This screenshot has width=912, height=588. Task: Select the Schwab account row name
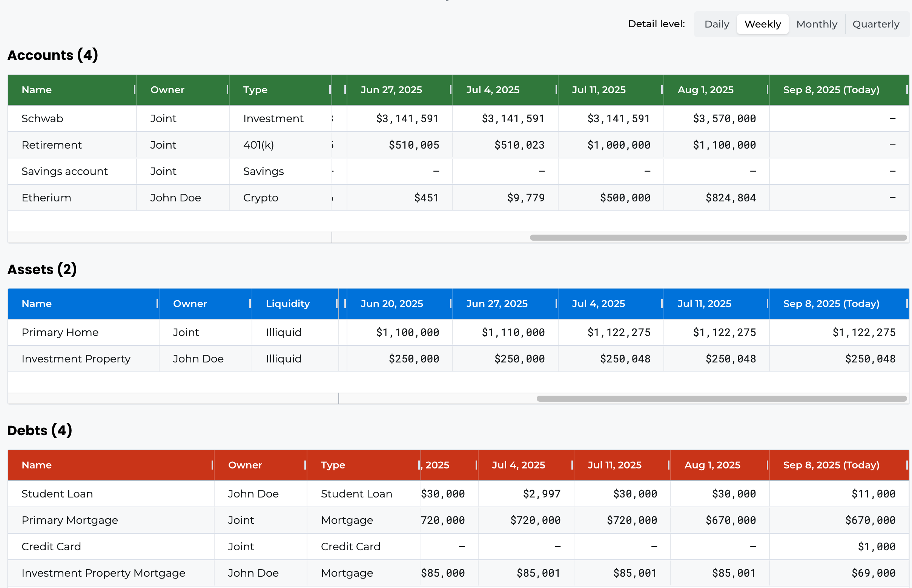tap(42, 118)
